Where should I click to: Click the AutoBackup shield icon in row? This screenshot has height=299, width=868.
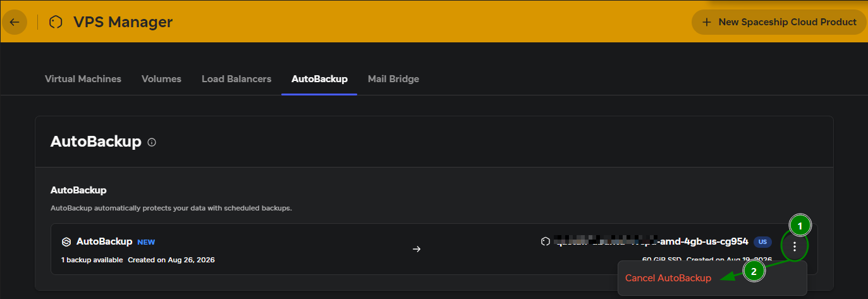pos(66,241)
